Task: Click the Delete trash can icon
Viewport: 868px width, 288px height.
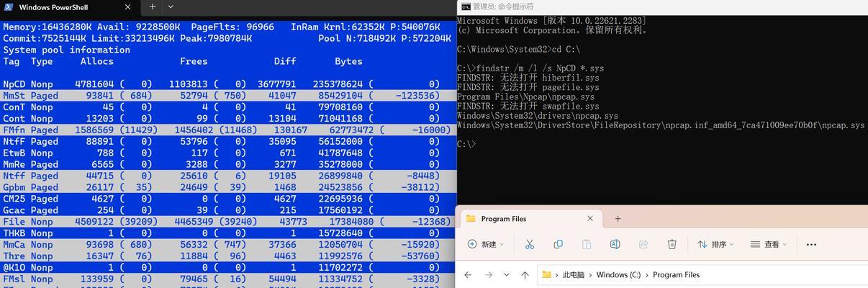Action: (x=672, y=244)
